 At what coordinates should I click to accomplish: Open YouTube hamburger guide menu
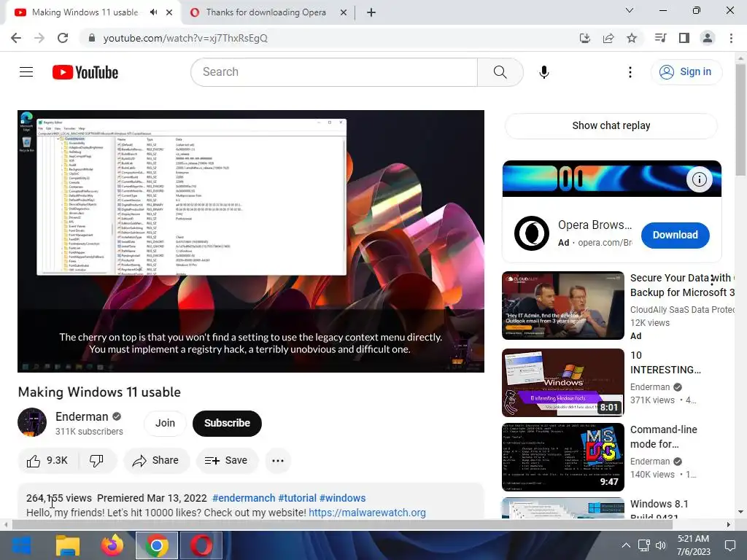[26, 72]
